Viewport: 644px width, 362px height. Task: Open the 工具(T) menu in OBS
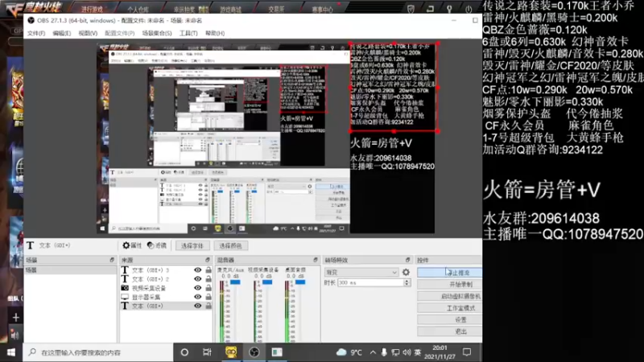(x=188, y=33)
